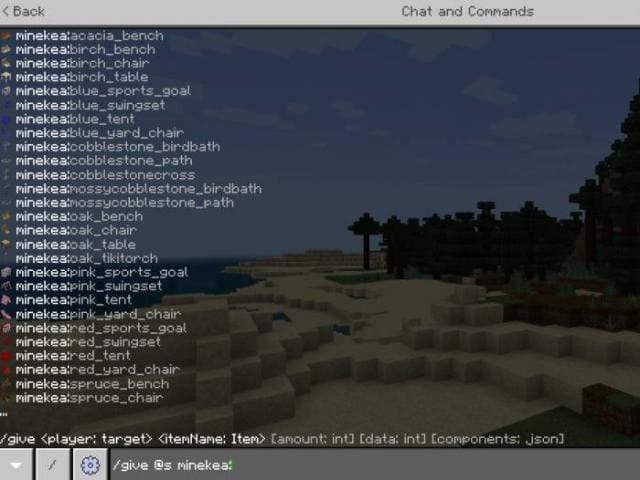Screen dimensions: 640x480
Task: Open chat settings gear icon
Action: 90,465
